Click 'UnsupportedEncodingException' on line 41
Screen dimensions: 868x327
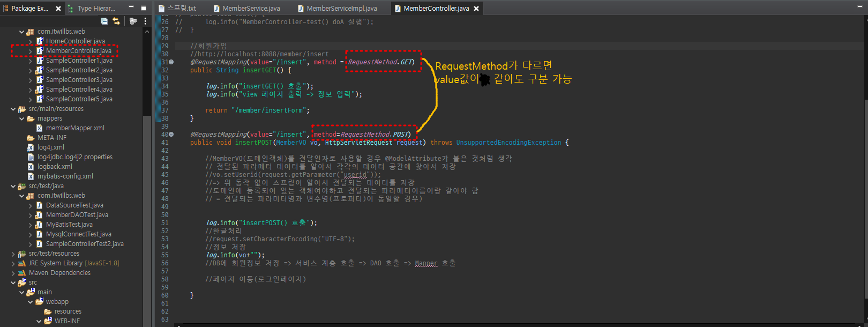[509, 143]
